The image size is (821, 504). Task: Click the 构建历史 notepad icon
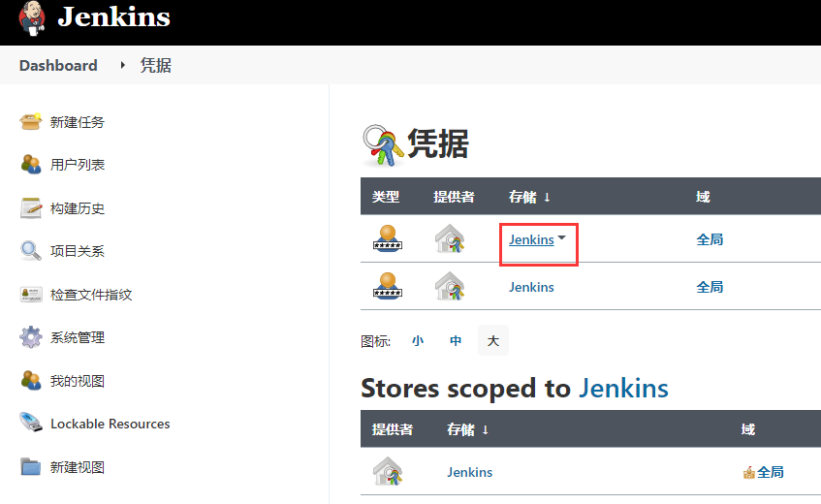click(x=31, y=207)
